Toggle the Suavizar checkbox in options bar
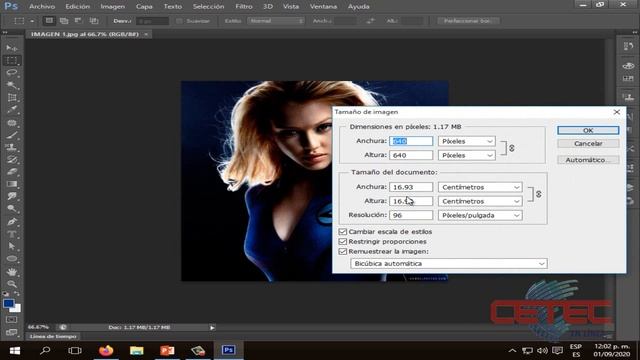Screen dimensions: 640x360 pyautogui.click(x=179, y=21)
